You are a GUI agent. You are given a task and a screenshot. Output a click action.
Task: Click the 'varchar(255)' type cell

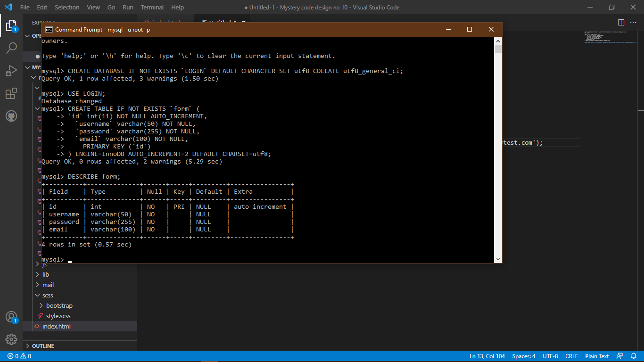point(113,222)
